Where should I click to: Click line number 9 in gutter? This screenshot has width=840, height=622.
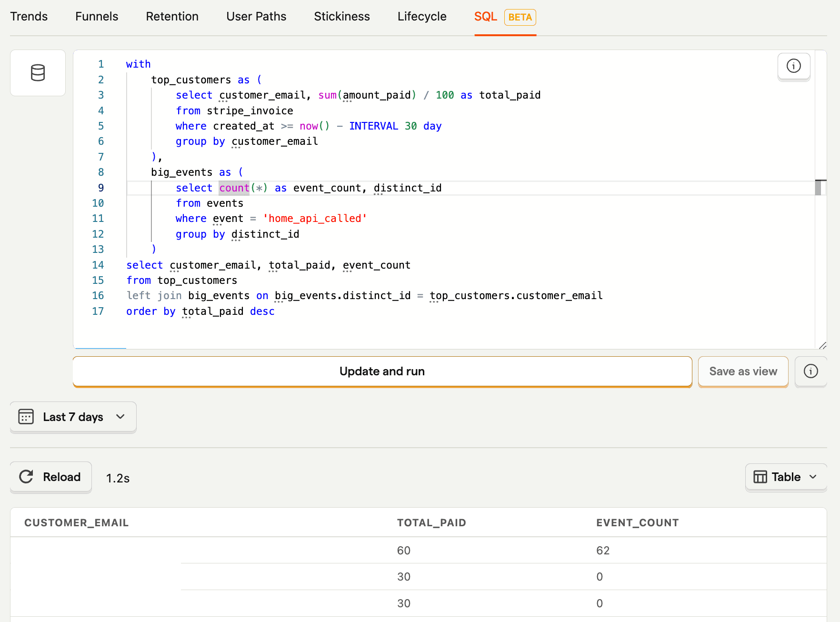(101, 188)
